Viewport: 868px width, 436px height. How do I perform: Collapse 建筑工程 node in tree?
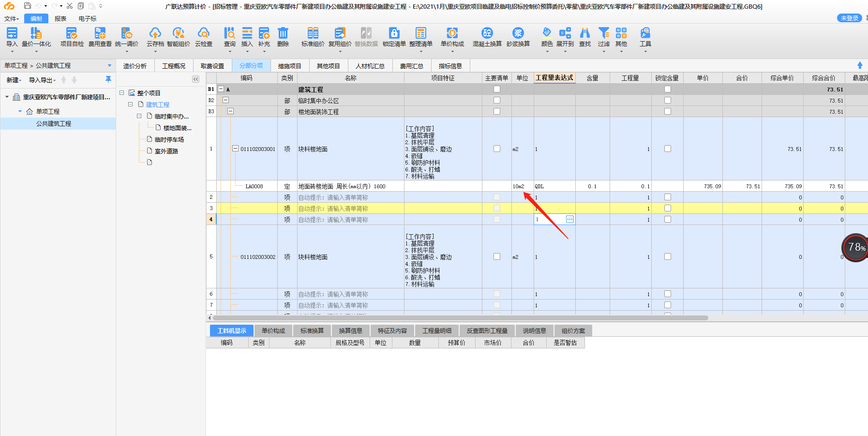coord(131,104)
